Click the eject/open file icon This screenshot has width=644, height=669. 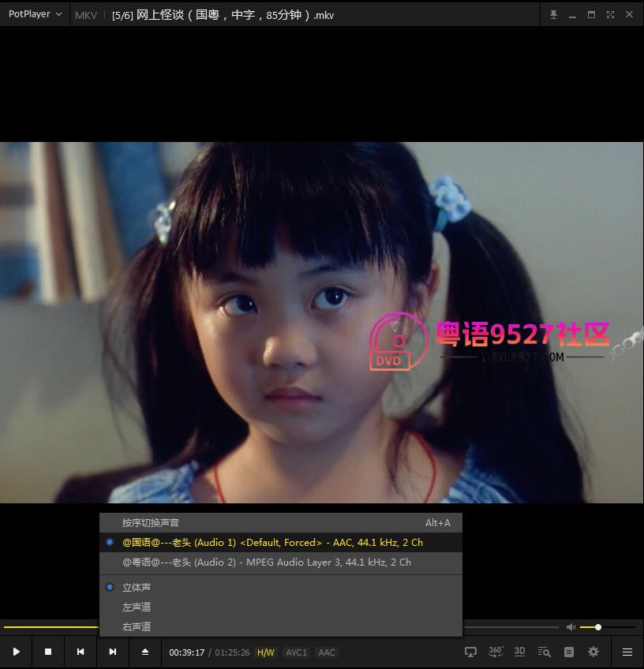[x=145, y=652]
